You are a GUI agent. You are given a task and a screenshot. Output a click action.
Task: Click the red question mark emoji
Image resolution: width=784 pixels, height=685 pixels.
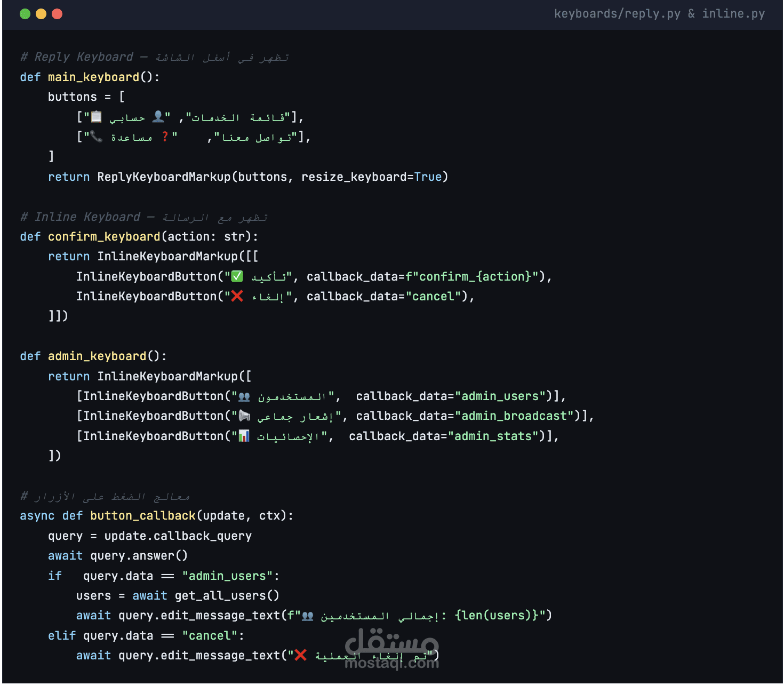coord(165,137)
